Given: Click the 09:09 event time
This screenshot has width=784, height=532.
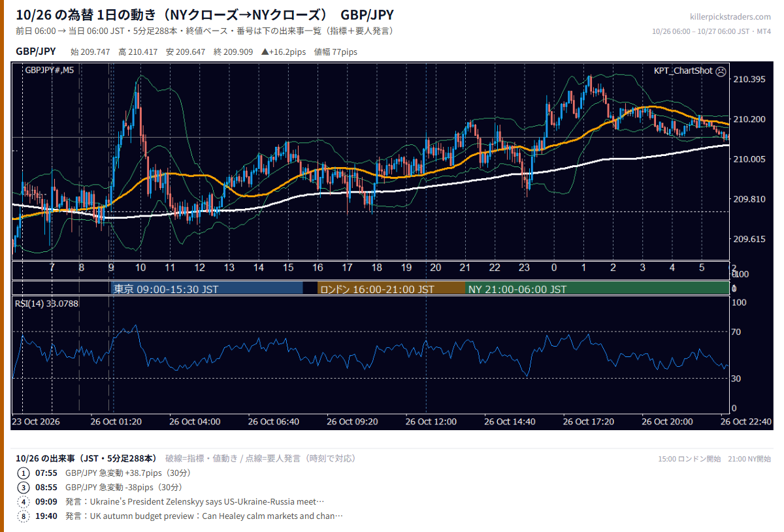Looking at the screenshot, I should pos(46,501).
